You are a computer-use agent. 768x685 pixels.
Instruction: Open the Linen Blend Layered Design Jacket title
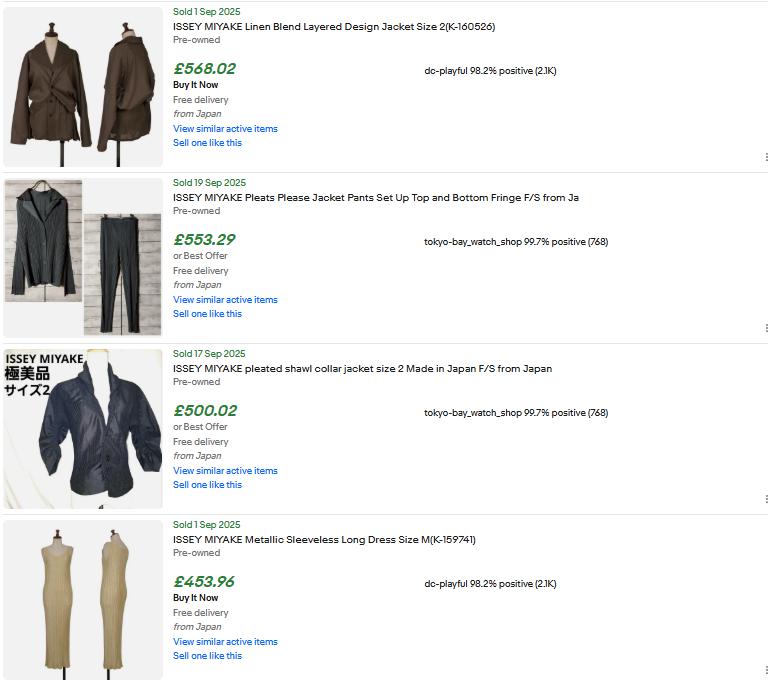(x=334, y=27)
